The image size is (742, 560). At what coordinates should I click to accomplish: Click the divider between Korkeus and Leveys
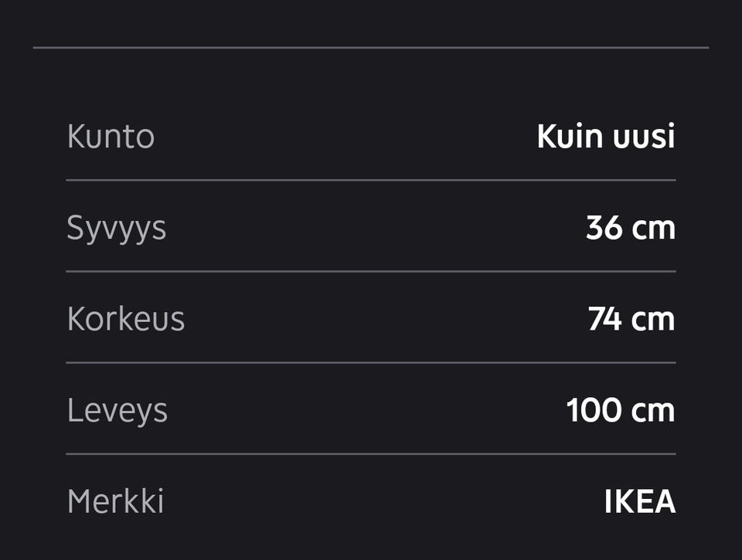[371, 363]
